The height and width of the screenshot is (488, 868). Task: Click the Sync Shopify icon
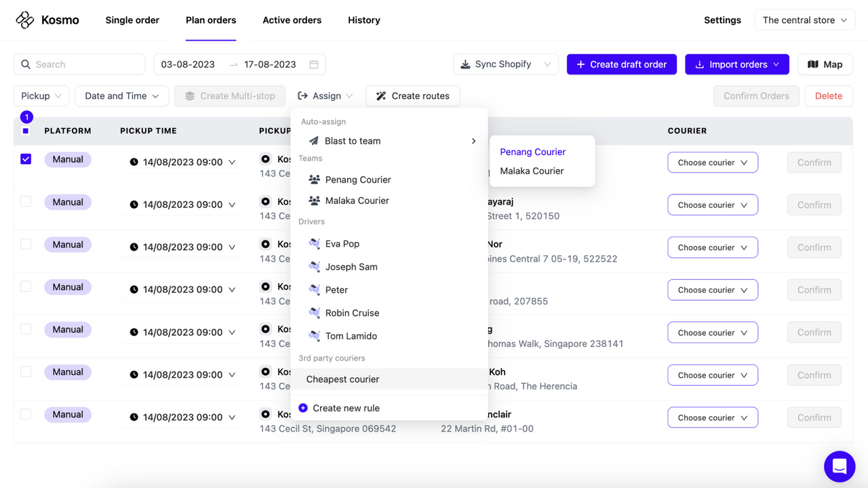pyautogui.click(x=465, y=64)
